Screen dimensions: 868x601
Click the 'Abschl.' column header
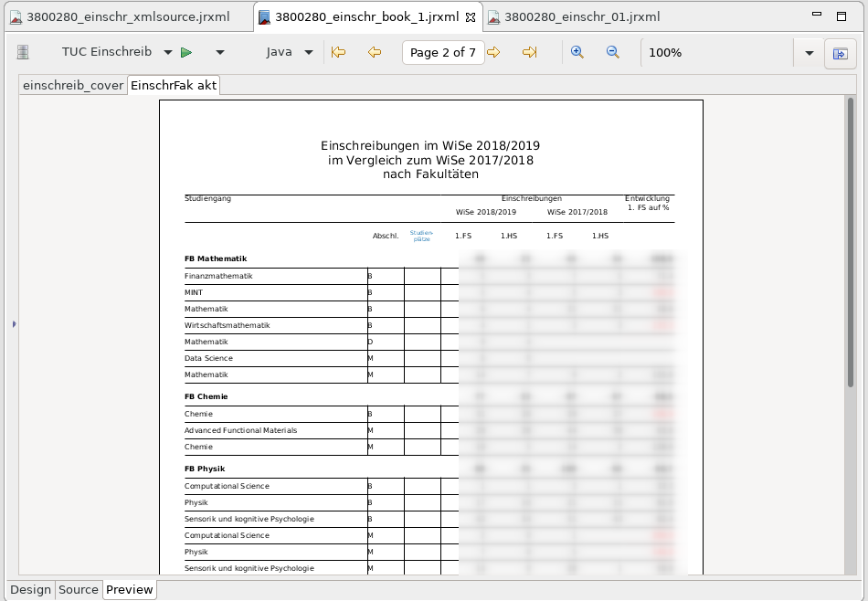tap(386, 236)
